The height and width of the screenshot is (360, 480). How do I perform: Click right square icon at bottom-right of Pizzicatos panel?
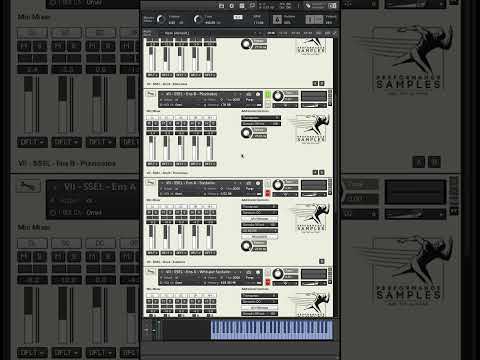pyautogui.click(x=322, y=172)
